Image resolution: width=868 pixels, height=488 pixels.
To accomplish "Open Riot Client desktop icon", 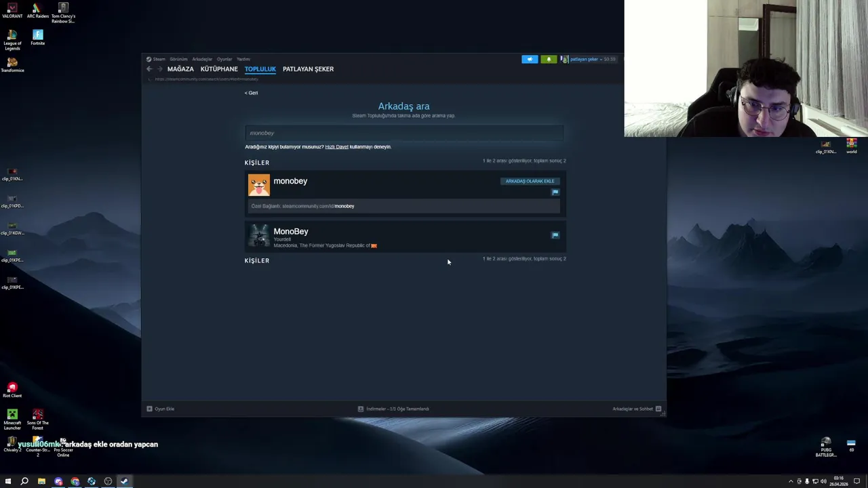I will pos(12,390).
